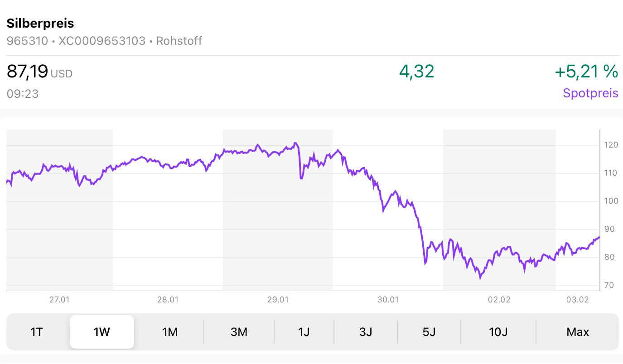Image resolution: width=623 pixels, height=364 pixels.
Task: Click the 03.02 date axis label
Action: [x=578, y=300]
